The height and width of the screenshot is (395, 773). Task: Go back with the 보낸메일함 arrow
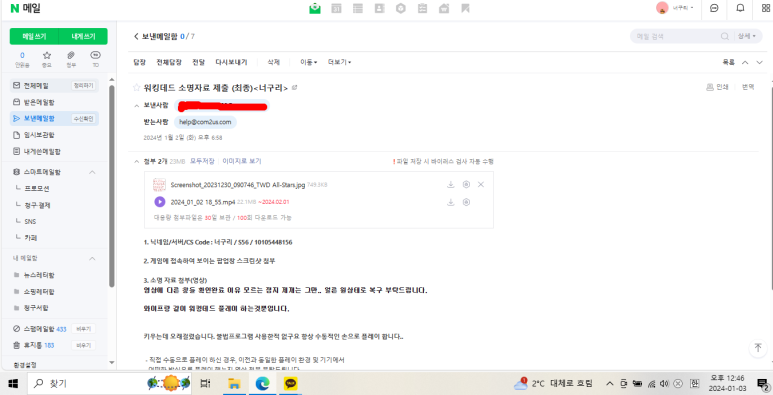point(136,36)
